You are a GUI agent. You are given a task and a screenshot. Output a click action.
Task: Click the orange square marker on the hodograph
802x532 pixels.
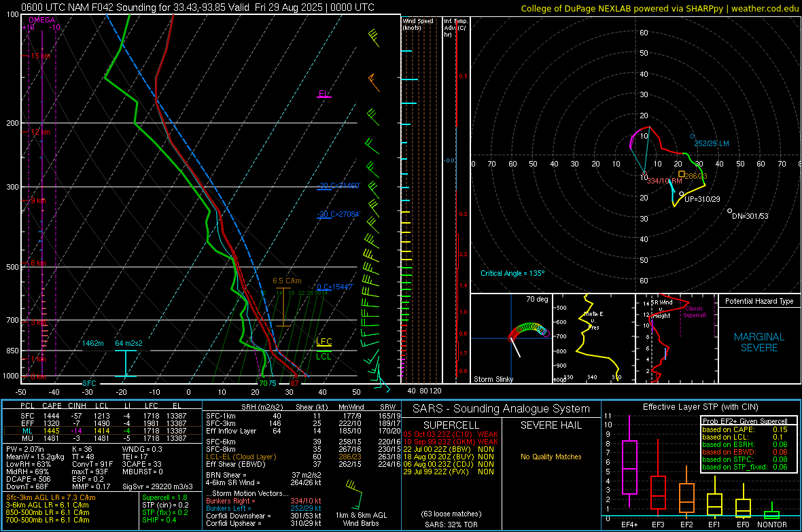pos(681,175)
